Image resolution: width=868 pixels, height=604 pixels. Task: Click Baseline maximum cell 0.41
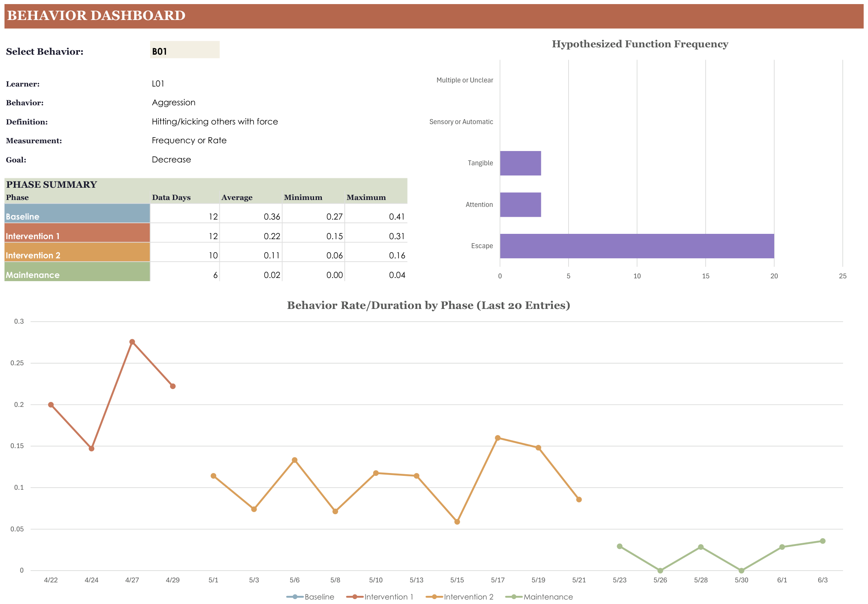[x=376, y=213]
